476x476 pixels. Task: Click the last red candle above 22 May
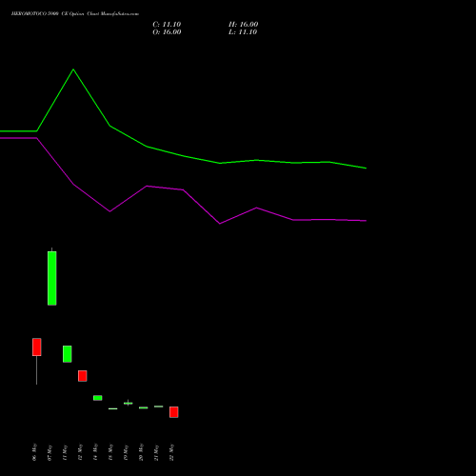(x=174, y=412)
